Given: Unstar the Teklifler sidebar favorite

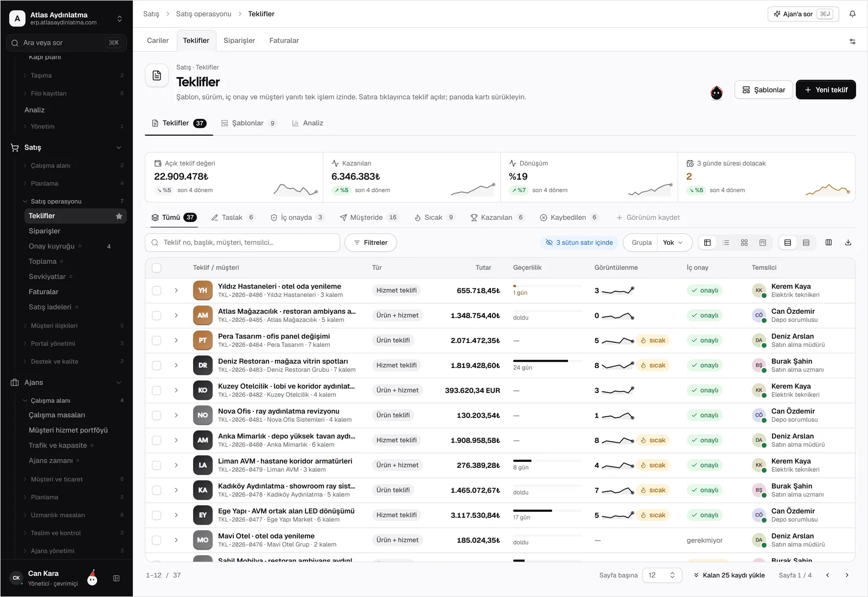Looking at the screenshot, I should (x=119, y=216).
